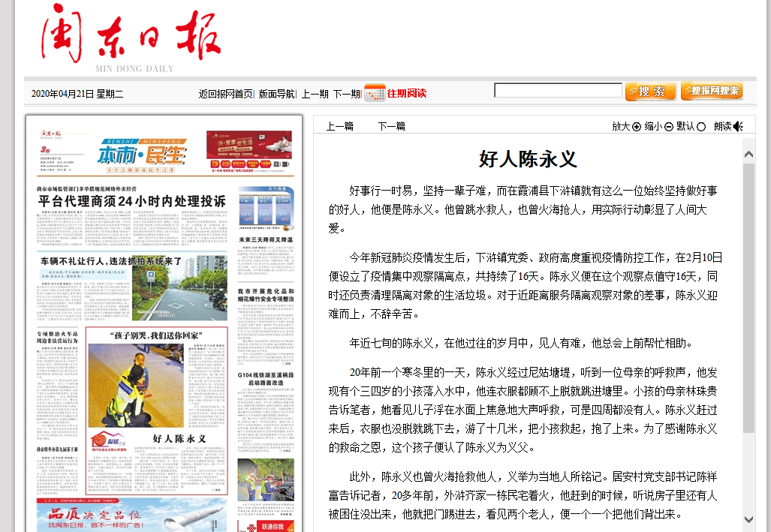The height and width of the screenshot is (532, 771).
Task: Click the 朗读 speaker icon
Action: click(x=738, y=126)
